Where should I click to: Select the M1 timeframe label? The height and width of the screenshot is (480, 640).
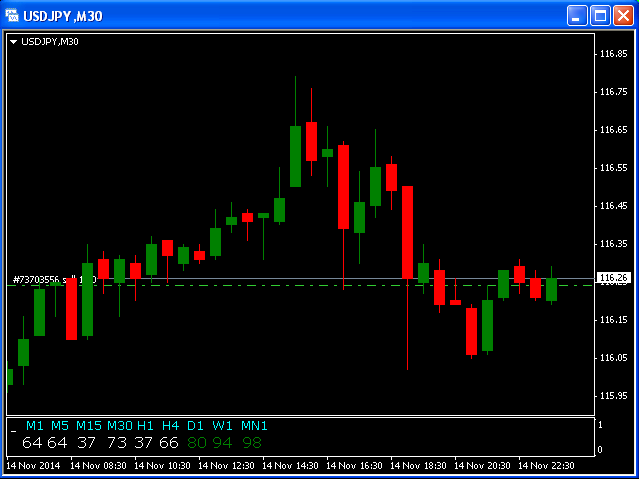35,426
